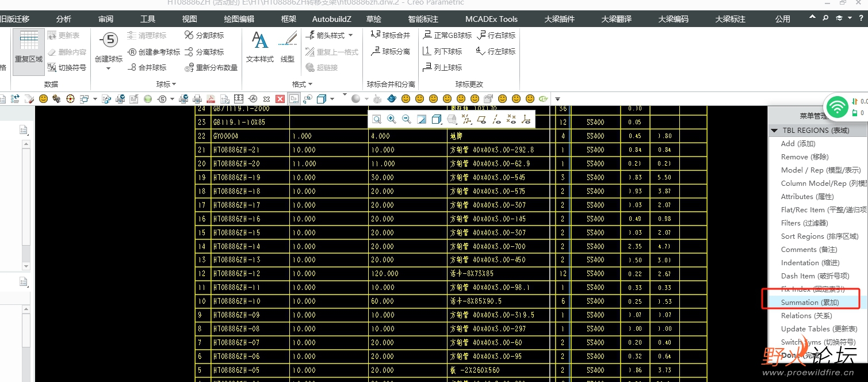
Task: Select Relations (关系) menu item
Action: [x=806, y=316]
